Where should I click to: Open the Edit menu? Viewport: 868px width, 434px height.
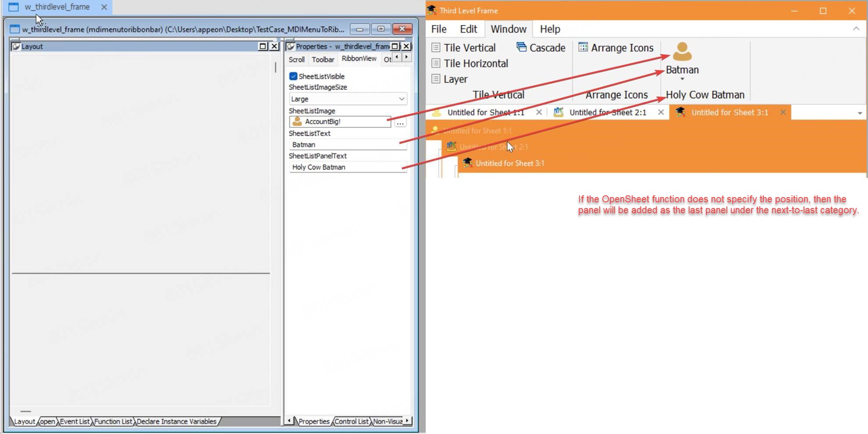point(468,29)
